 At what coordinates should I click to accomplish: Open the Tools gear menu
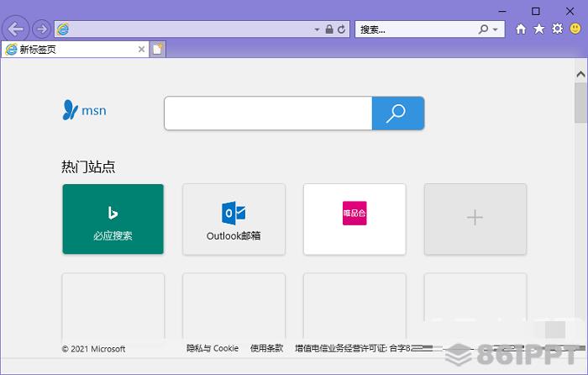pyautogui.click(x=557, y=29)
